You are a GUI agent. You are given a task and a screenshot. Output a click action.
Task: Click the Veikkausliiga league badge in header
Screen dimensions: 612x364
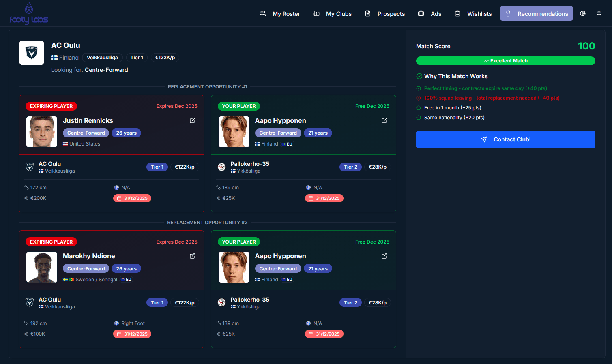(102, 58)
